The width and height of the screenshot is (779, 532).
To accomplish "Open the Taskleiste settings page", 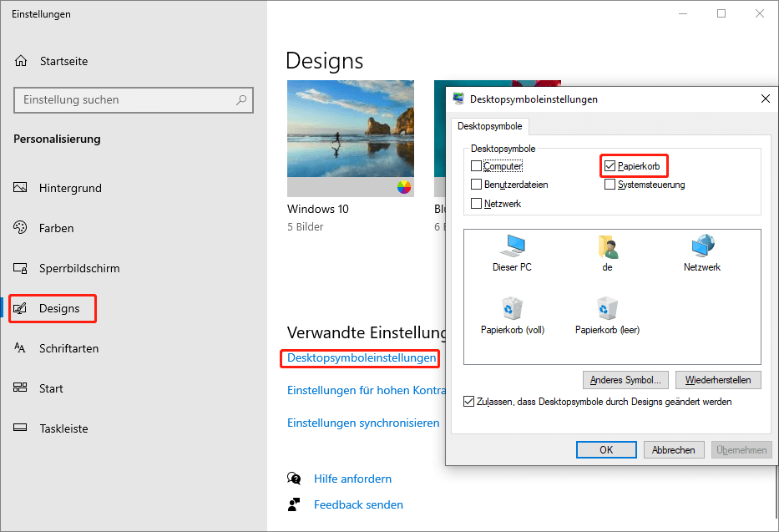I will [63, 428].
